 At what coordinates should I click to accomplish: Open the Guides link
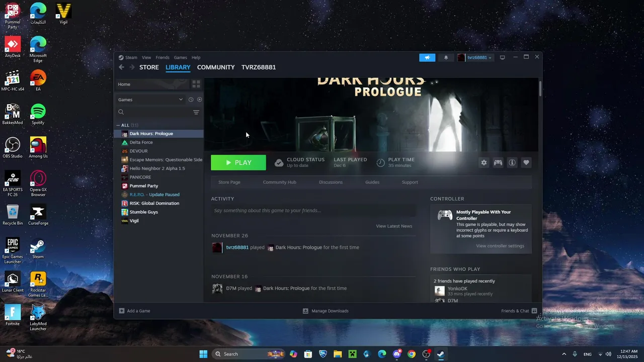(372, 182)
